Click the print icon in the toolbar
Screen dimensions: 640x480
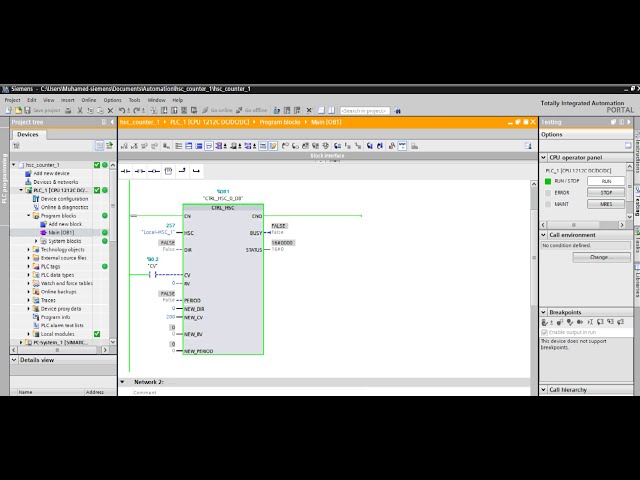click(x=68, y=110)
